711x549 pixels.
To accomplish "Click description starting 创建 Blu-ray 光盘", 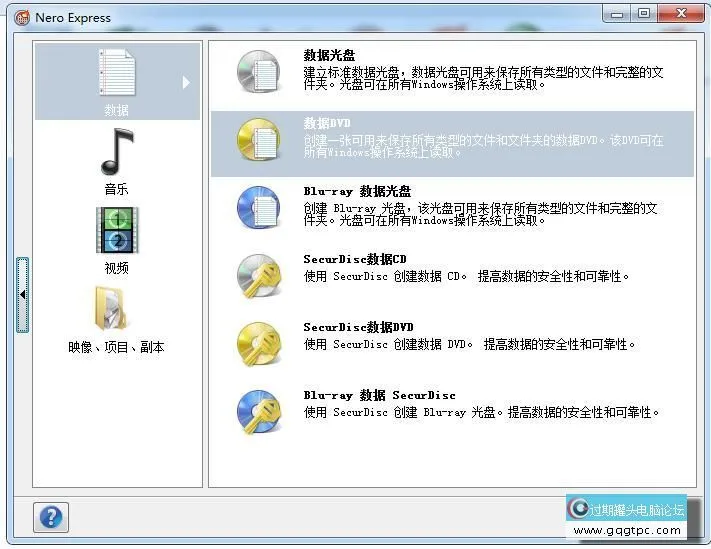I will coord(481,214).
